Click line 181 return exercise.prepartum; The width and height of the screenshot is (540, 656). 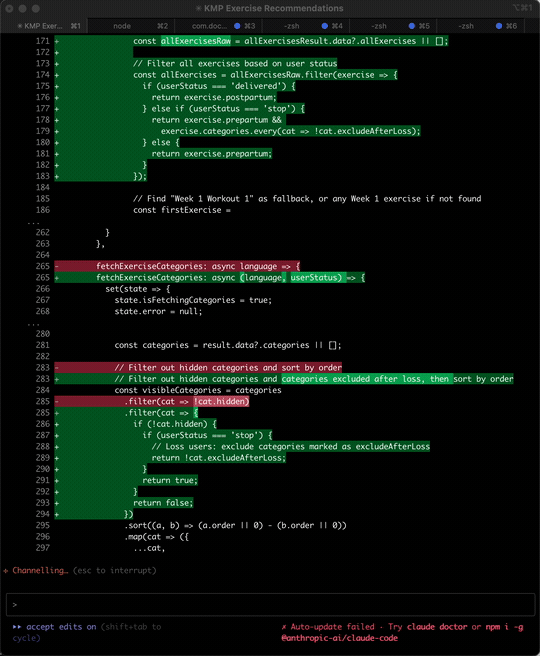212,154
